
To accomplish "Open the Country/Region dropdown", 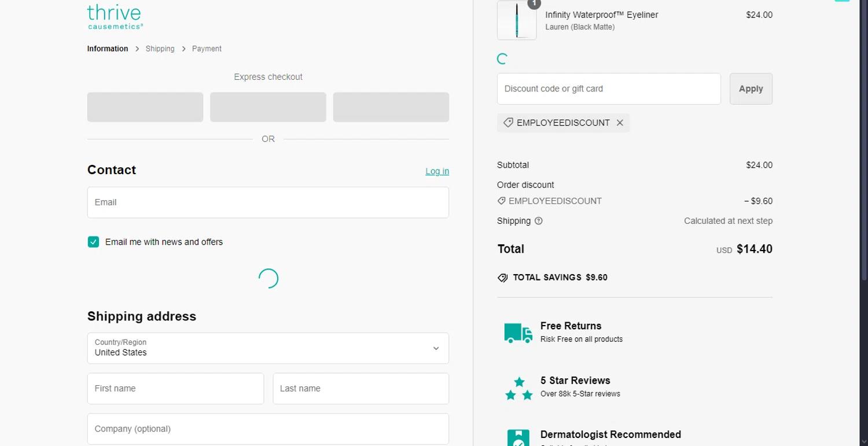I will pos(268,348).
